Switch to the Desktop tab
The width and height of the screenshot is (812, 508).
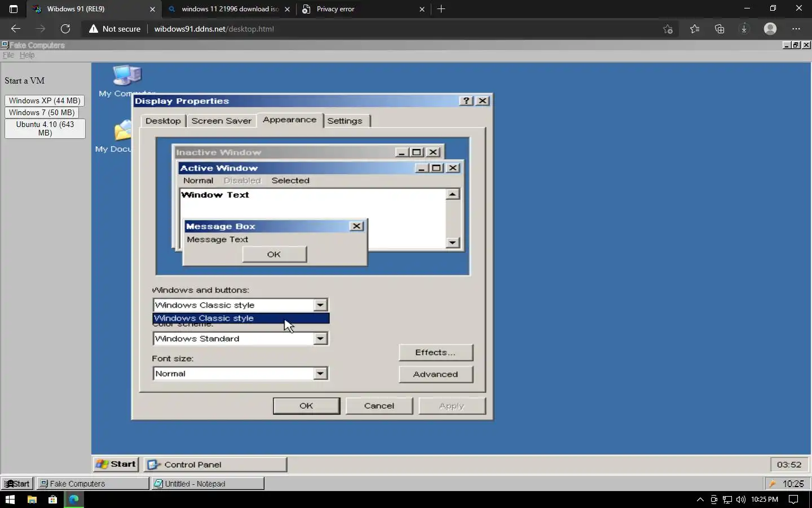(163, 121)
